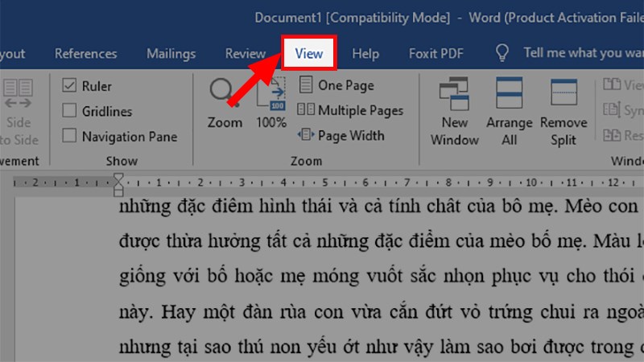
Task: Open the Foxit PDF tab
Action: click(x=435, y=54)
